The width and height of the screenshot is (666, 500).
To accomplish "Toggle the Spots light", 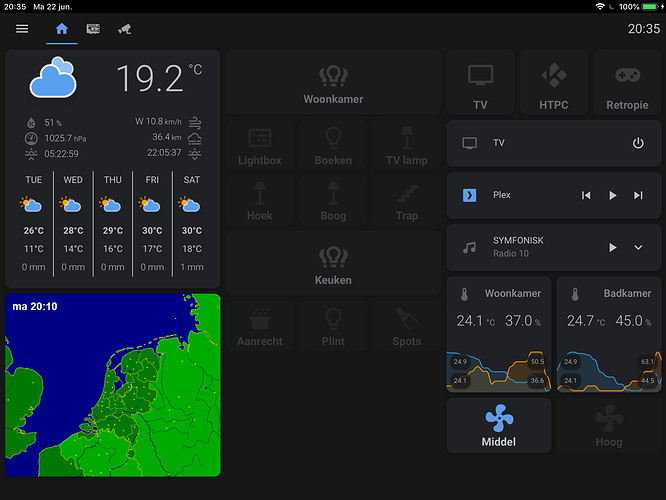I will (406, 326).
